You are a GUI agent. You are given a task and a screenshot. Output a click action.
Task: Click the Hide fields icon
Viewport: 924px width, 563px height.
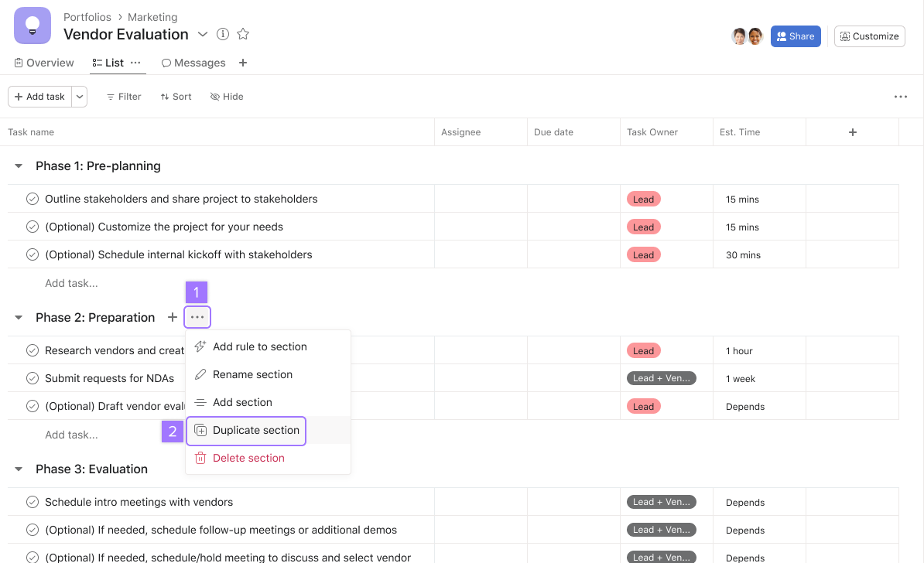pyautogui.click(x=215, y=96)
